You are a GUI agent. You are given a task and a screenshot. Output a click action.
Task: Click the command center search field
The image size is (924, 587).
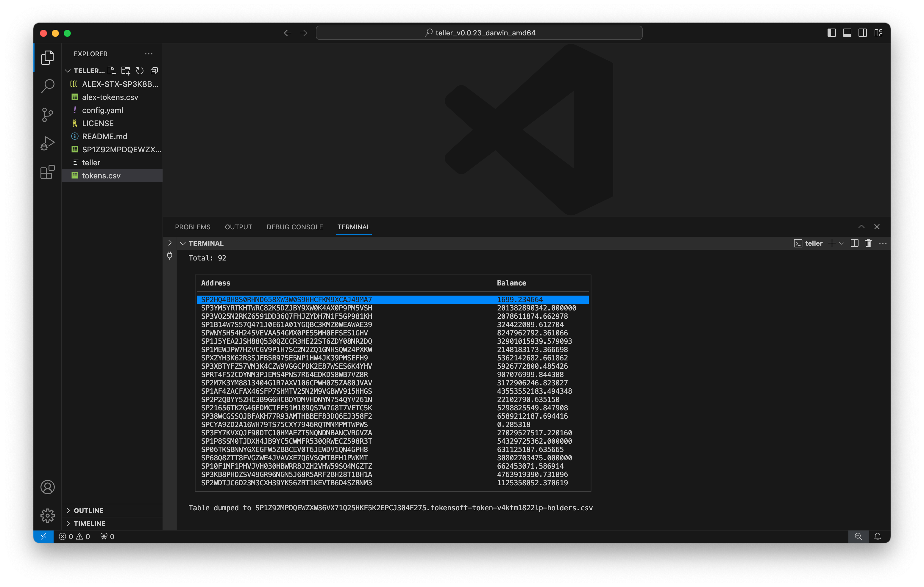[x=479, y=33]
